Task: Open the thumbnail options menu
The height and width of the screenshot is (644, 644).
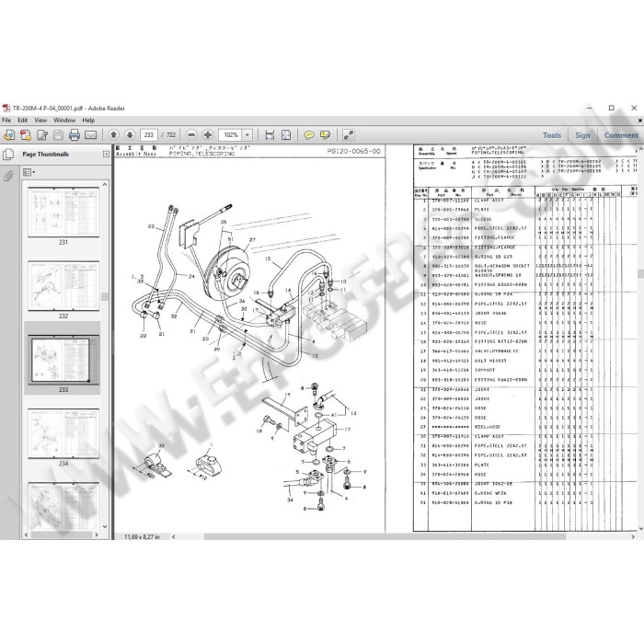Action: [x=29, y=173]
